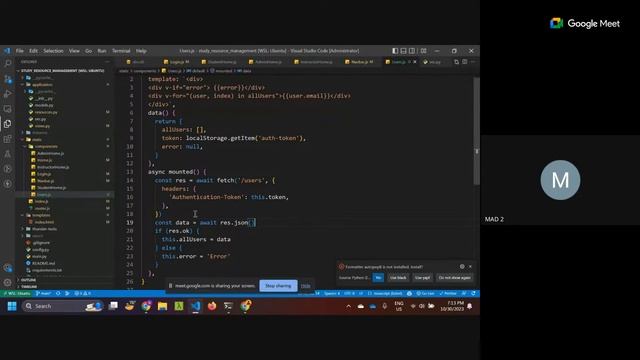Open the Selection menu
Screen dimensions: 640x360
(53, 51)
